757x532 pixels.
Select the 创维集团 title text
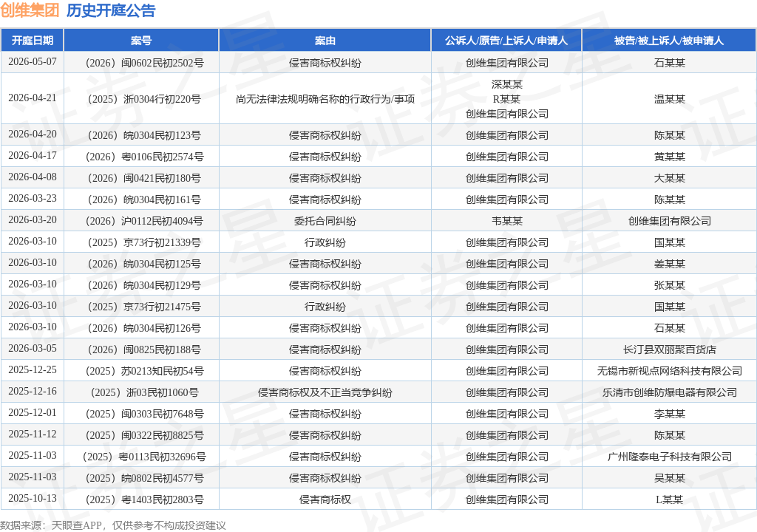(30, 10)
